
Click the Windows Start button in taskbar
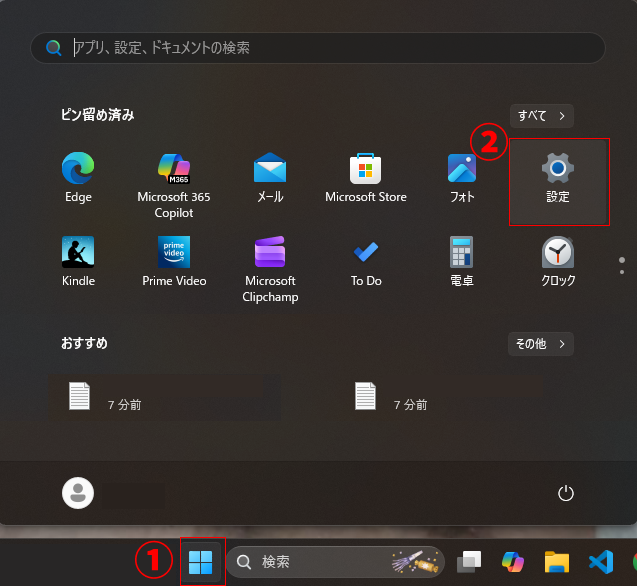tap(201, 562)
